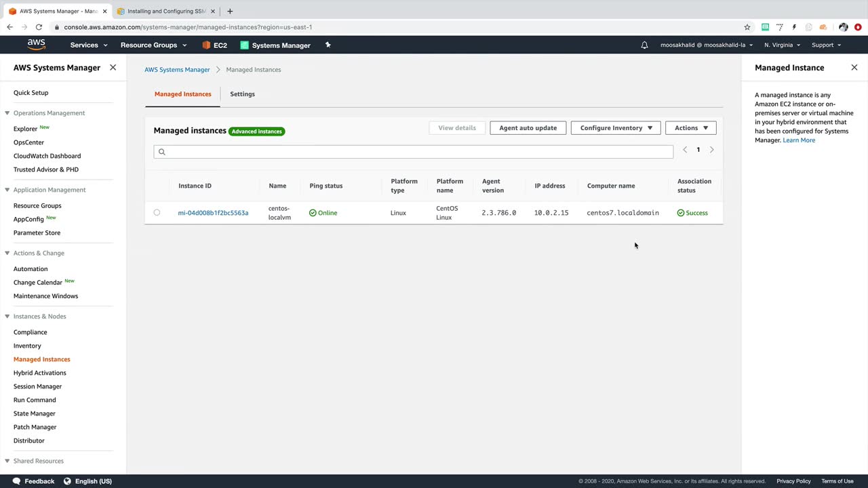Click the browser back arrow
The width and height of the screenshot is (868, 488).
pos(9,27)
